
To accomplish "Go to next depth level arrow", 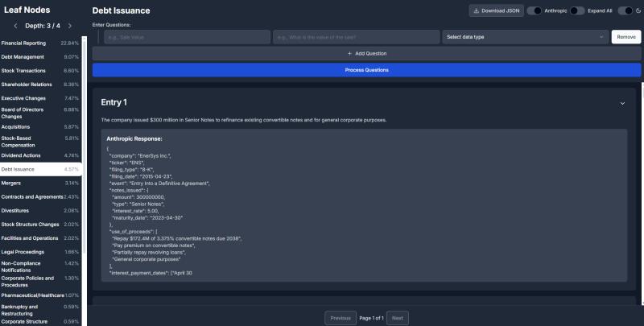I will (x=69, y=26).
